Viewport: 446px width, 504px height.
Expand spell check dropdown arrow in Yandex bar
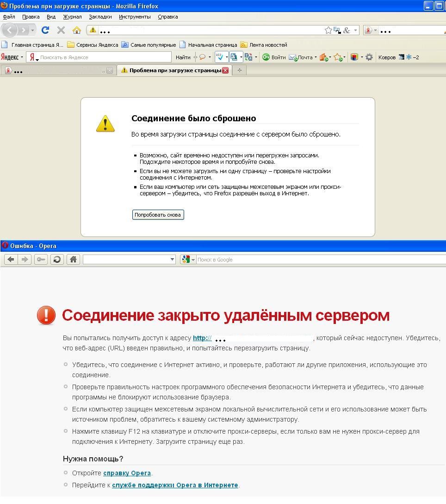pyautogui.click(x=227, y=57)
